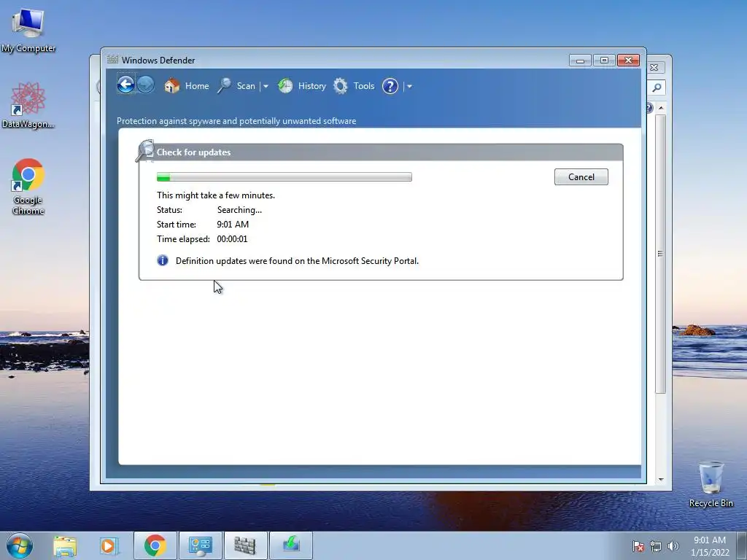The width and height of the screenshot is (747, 560).
Task: Switch to the green arrow installer taskbar button
Action: click(x=291, y=545)
